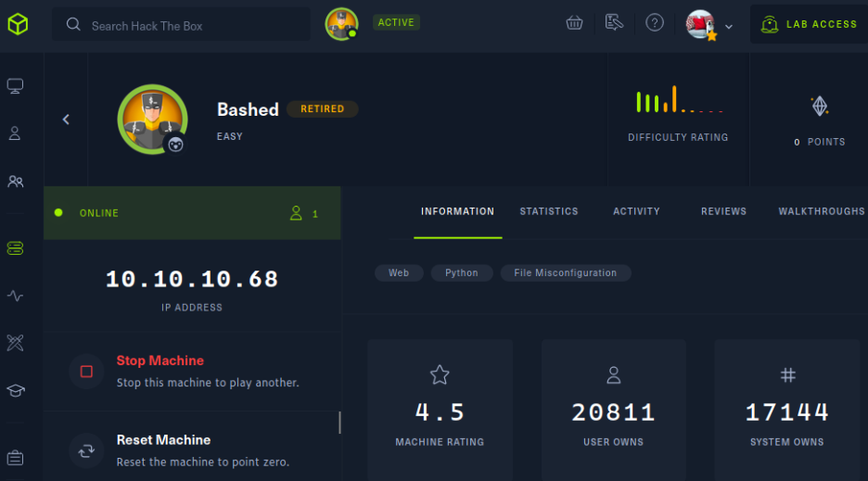The height and width of the screenshot is (481, 868).
Task: Focus the Search Hack The Box field
Action: (x=181, y=24)
